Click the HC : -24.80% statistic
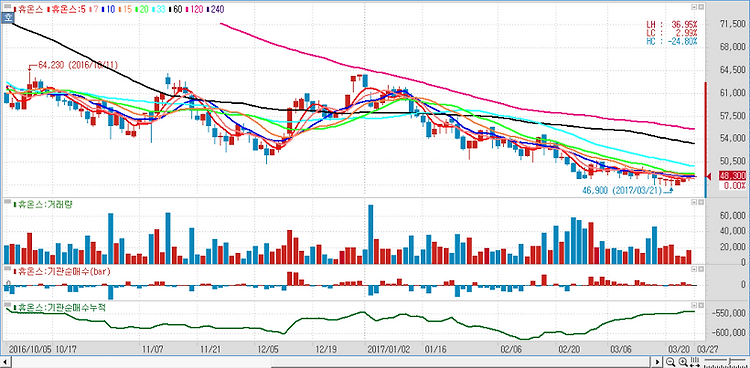This screenshot has width=750, height=368. 672,41
